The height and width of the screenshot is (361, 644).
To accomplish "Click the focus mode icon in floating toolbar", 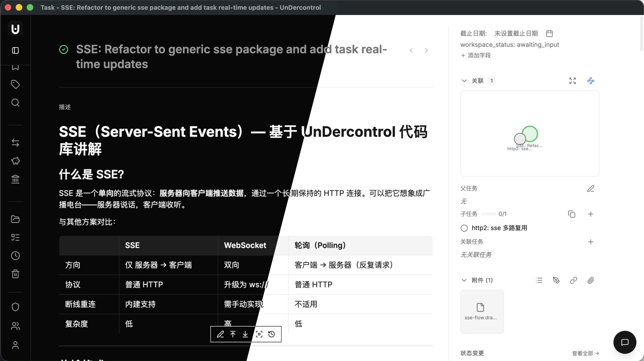I will coord(259,334).
